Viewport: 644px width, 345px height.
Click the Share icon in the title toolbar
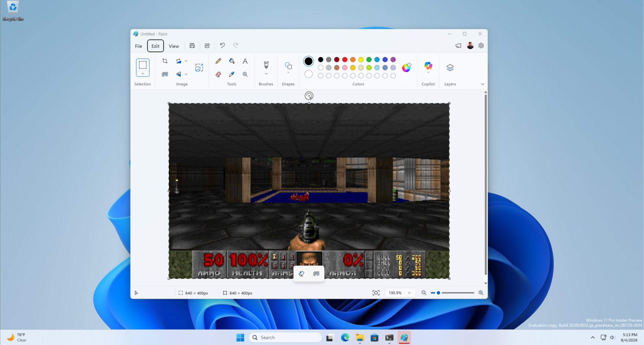pyautogui.click(x=207, y=46)
